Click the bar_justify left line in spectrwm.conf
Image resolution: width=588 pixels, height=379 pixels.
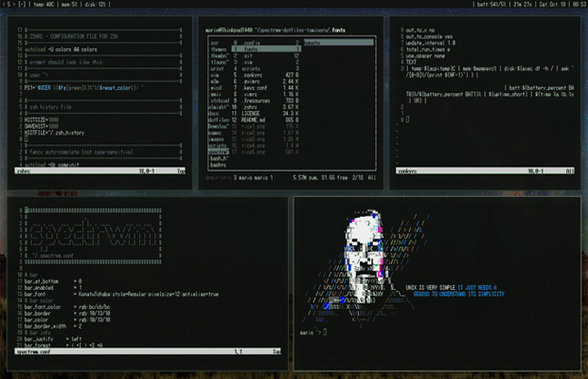(x=53, y=339)
